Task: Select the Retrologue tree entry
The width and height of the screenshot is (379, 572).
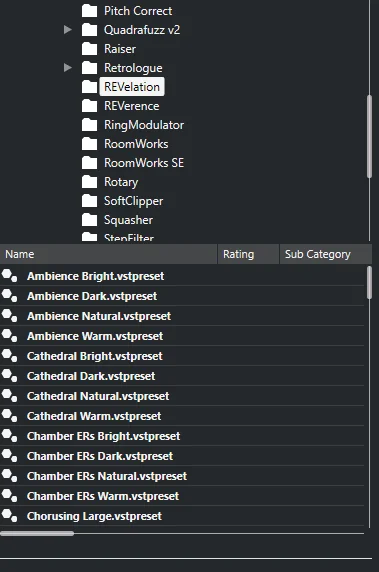Action: click(133, 68)
